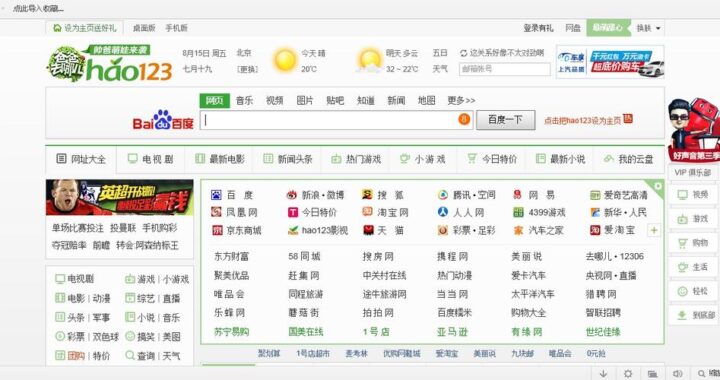The height and width of the screenshot is (380, 720).
Task: Open settings gear in bottom status bar
Action: point(628,374)
